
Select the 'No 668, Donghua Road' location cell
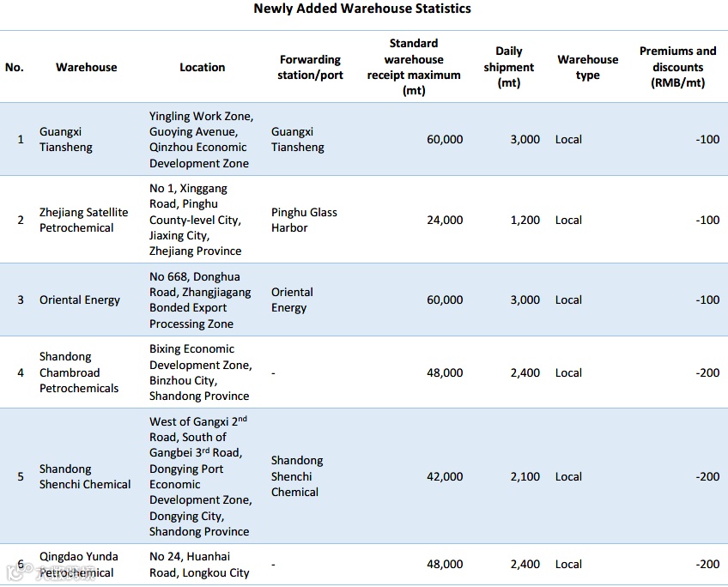[x=200, y=300]
